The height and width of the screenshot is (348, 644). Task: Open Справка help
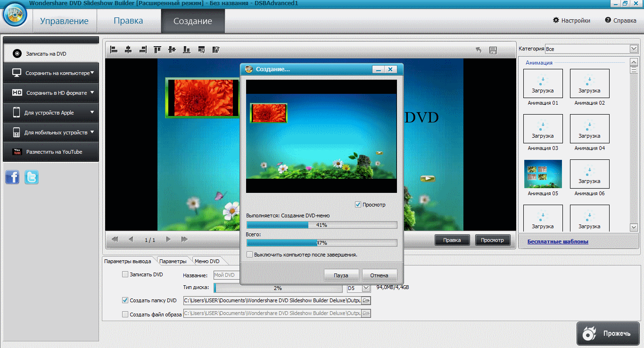click(621, 20)
